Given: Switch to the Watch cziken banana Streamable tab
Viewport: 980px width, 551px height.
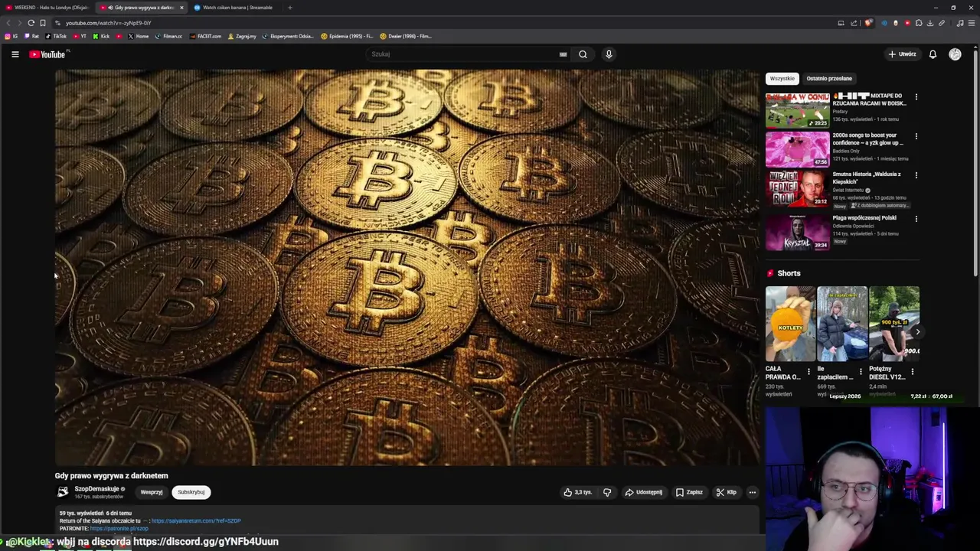Looking at the screenshot, I should coord(234,8).
